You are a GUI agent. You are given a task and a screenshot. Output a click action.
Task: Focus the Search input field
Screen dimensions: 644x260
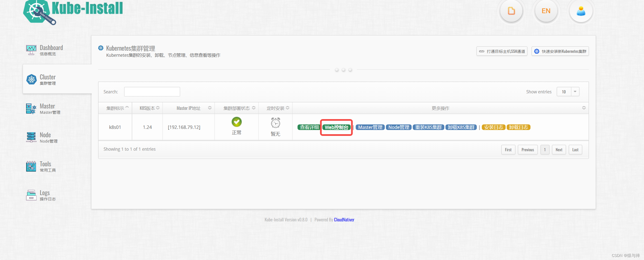[152, 92]
